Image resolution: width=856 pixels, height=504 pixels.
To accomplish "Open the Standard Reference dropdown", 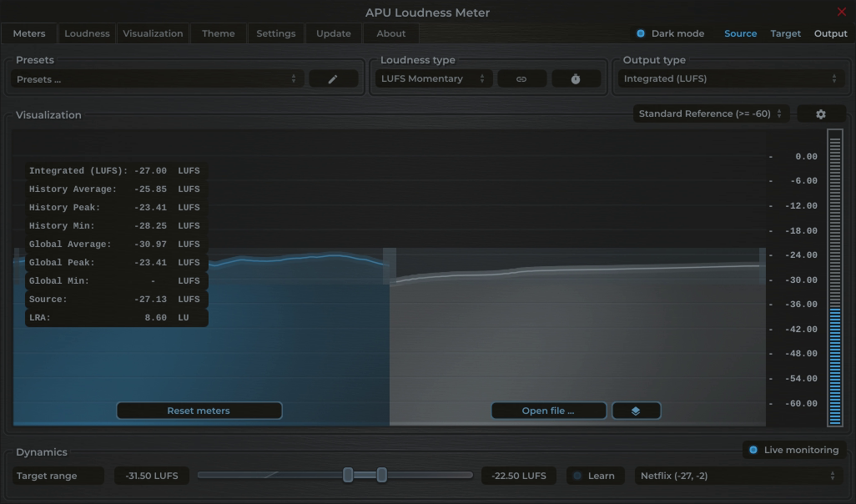I will click(707, 113).
